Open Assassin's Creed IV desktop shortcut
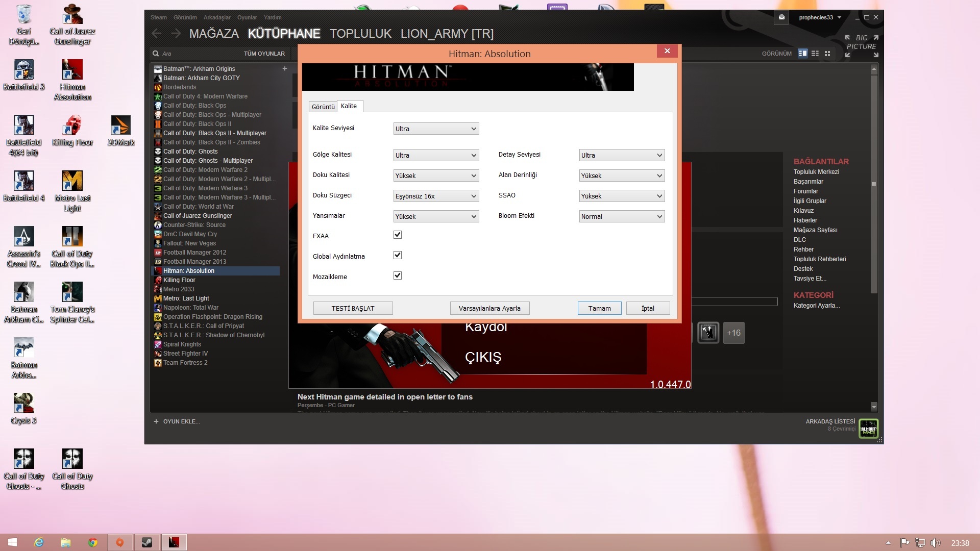Image resolution: width=980 pixels, height=551 pixels. (24, 247)
